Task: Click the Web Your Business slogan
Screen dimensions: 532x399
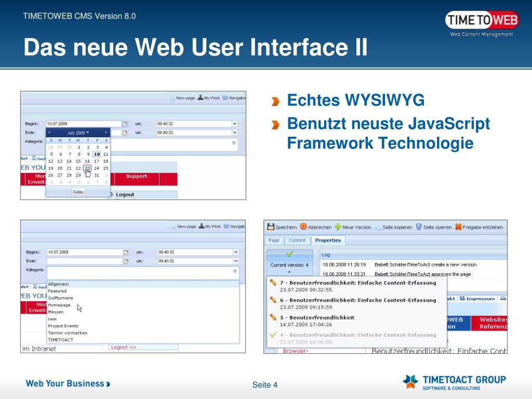Action: tap(68, 383)
